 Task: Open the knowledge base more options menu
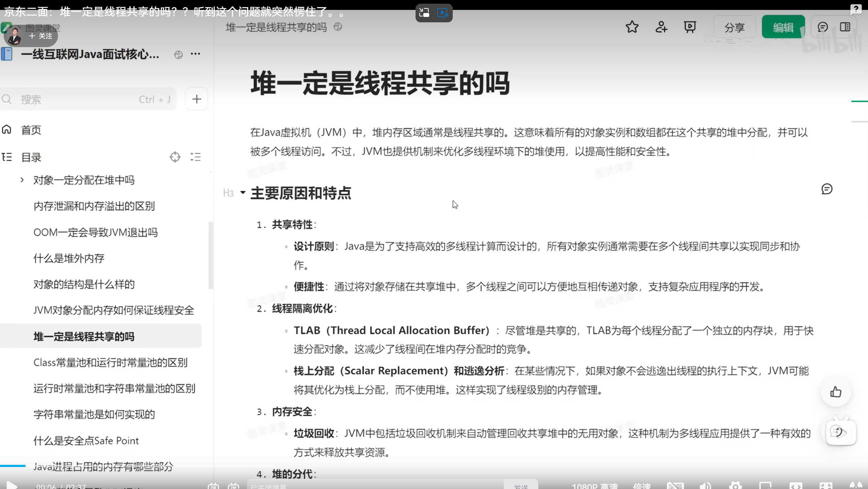point(196,54)
